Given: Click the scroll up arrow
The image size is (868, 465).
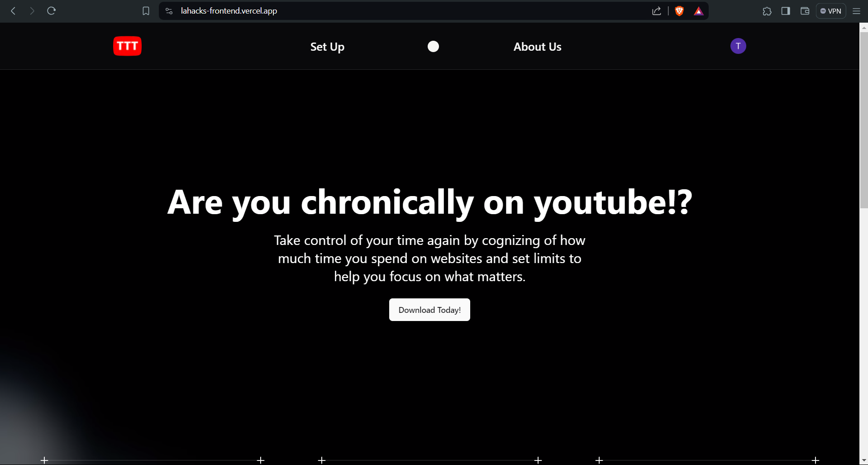Looking at the screenshot, I should click(x=863, y=27).
